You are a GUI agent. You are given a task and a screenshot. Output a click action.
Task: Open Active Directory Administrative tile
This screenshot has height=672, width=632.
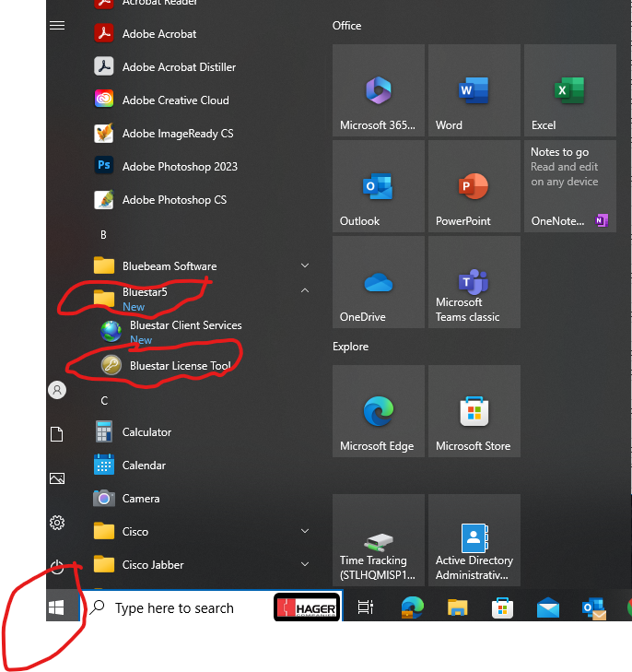pos(474,540)
